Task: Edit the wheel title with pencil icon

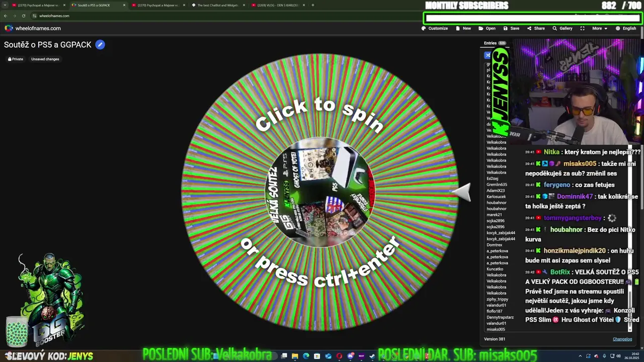Action: click(100, 45)
